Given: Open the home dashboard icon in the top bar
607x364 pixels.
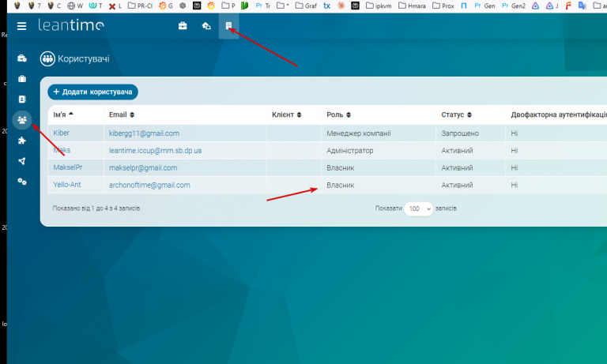Looking at the screenshot, I should coord(206,26).
